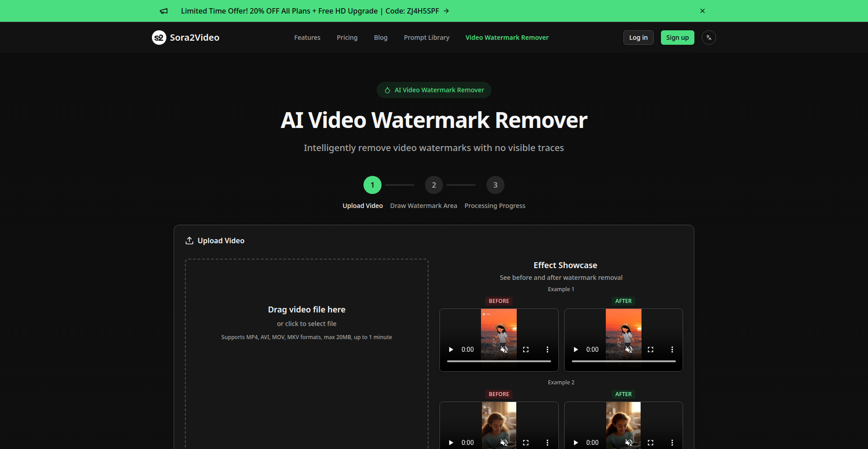868x449 pixels.
Task: Open the language switcher icon
Action: (x=709, y=38)
